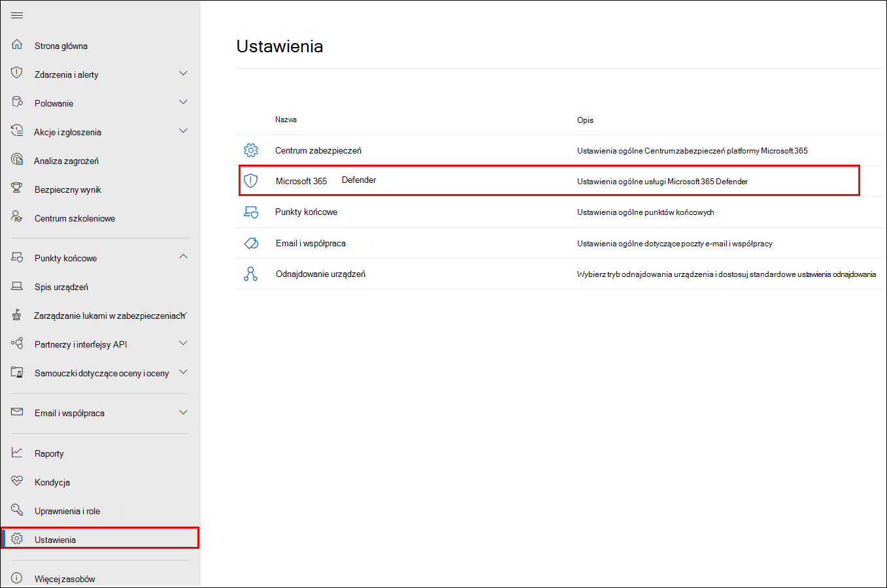Expand the Polowanie chevron
The width and height of the screenshot is (887, 588).
183,102
